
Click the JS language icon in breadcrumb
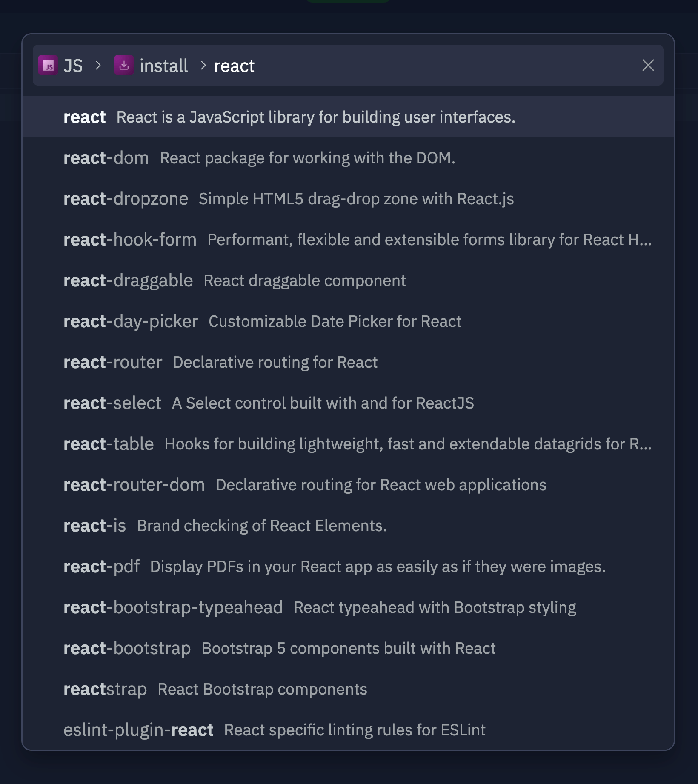[x=48, y=66]
